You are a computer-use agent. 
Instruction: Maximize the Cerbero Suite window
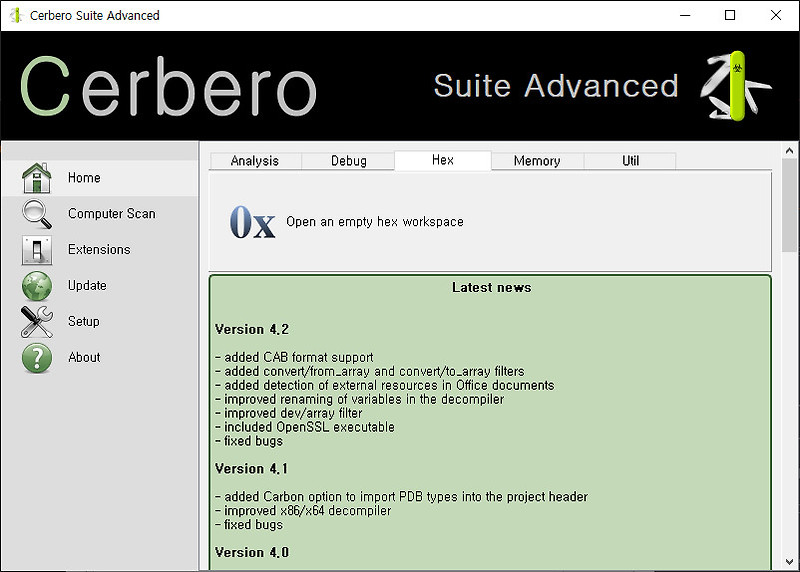point(730,15)
